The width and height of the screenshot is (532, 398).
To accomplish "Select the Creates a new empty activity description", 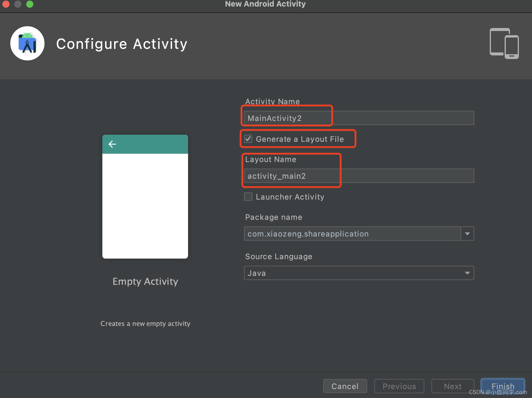I will (x=145, y=324).
